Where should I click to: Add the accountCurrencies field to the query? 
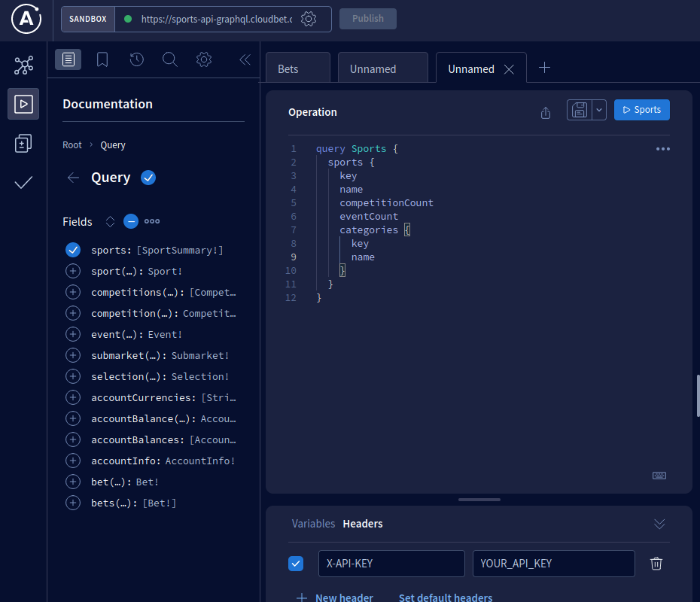(x=73, y=397)
